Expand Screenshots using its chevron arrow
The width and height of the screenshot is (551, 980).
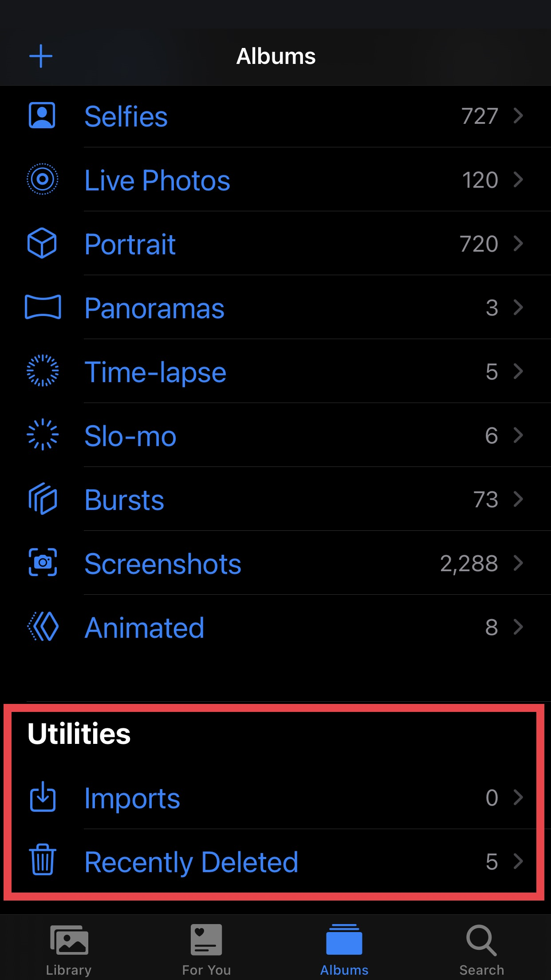point(518,563)
